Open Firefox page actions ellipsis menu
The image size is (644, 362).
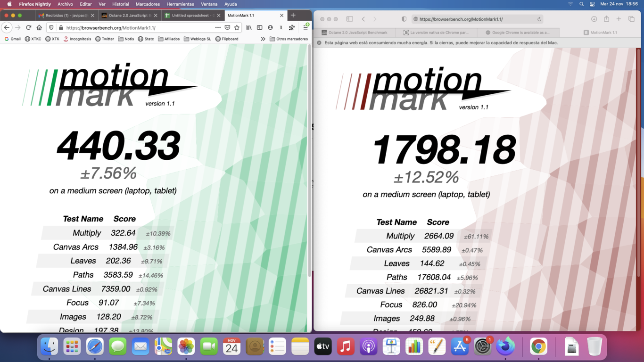(217, 28)
